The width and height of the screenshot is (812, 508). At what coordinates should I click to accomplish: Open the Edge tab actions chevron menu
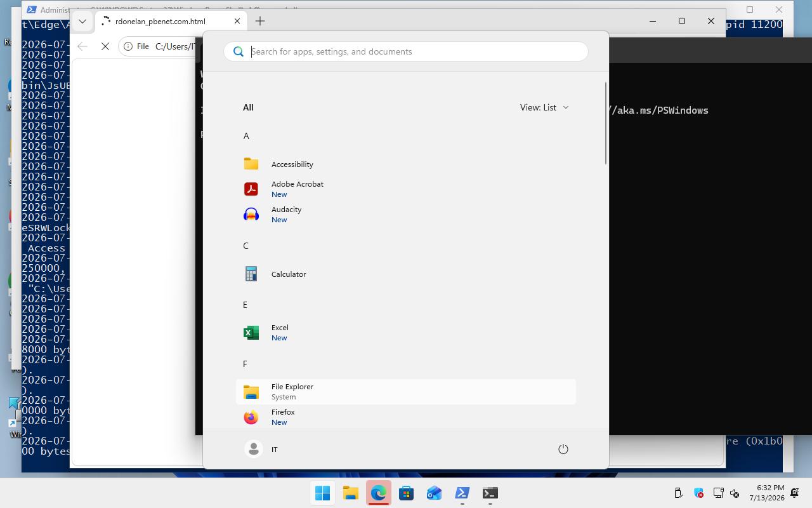pyautogui.click(x=82, y=21)
